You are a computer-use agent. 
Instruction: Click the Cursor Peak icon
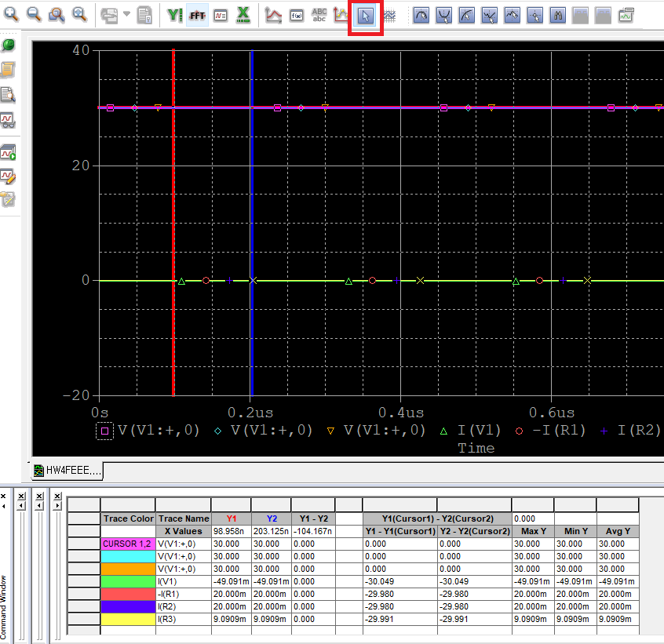coord(421,15)
